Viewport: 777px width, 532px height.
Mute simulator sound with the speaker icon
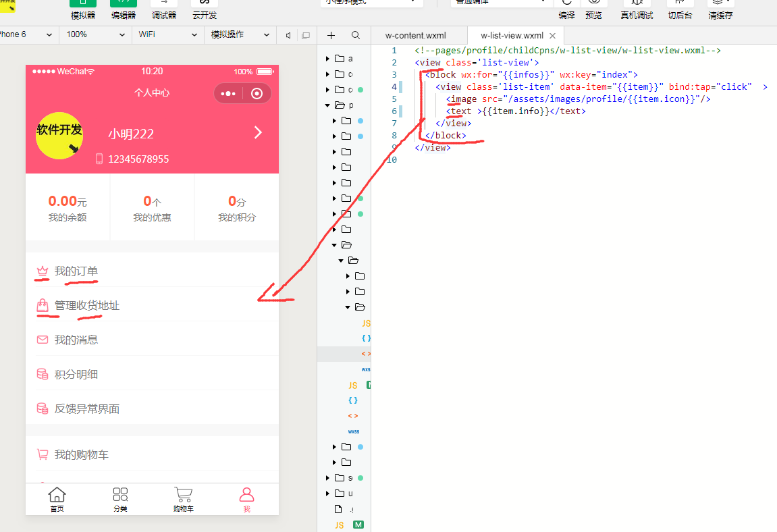288,35
